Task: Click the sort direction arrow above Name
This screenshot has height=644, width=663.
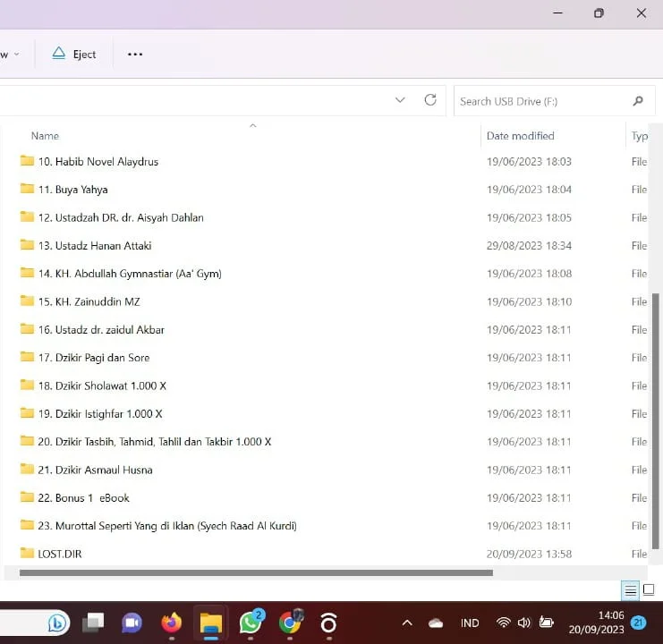Action: point(253,125)
